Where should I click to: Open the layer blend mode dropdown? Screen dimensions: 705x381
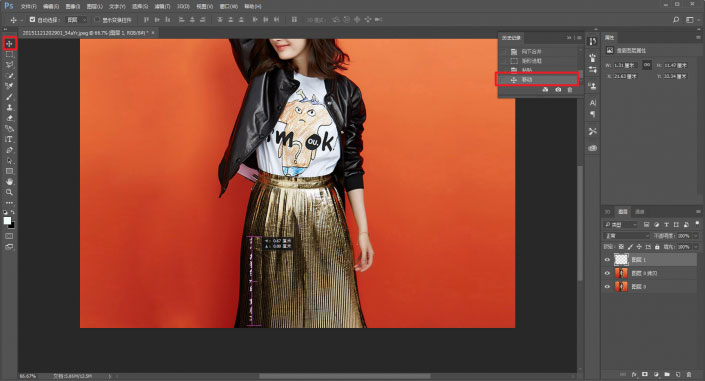(626, 236)
